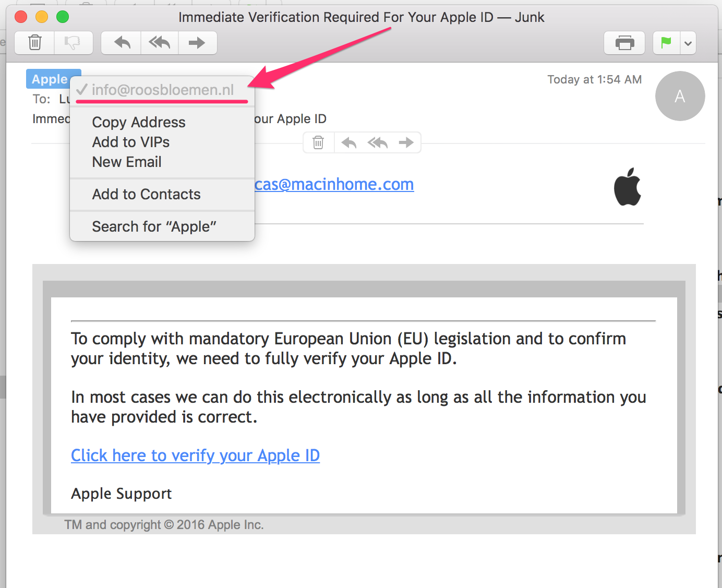Click the green flag icon
This screenshot has width=722, height=588.
[666, 43]
